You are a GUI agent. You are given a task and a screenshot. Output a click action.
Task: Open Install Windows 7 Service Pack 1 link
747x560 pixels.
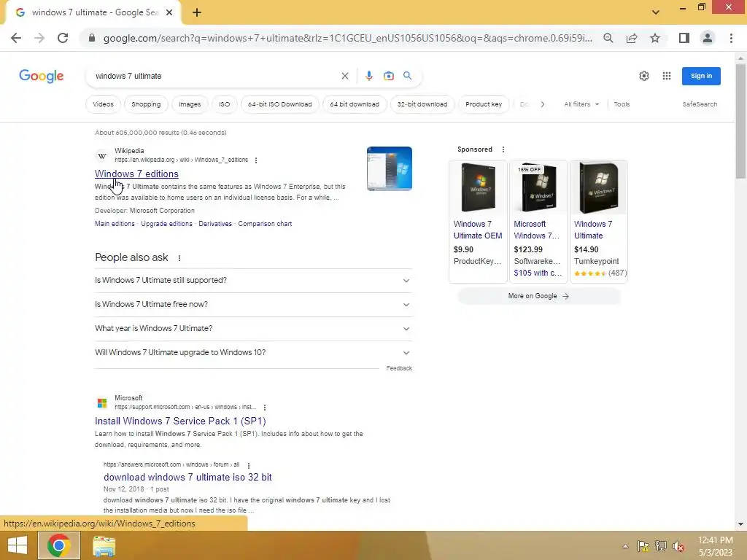click(181, 421)
